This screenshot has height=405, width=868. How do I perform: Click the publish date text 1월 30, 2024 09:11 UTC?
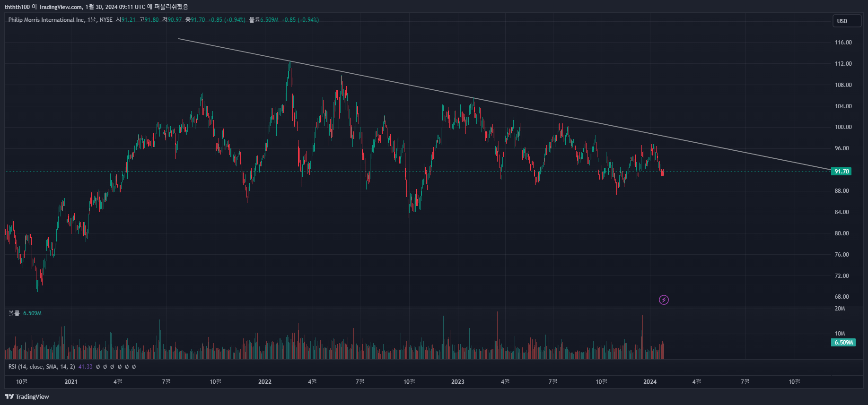[x=115, y=7]
